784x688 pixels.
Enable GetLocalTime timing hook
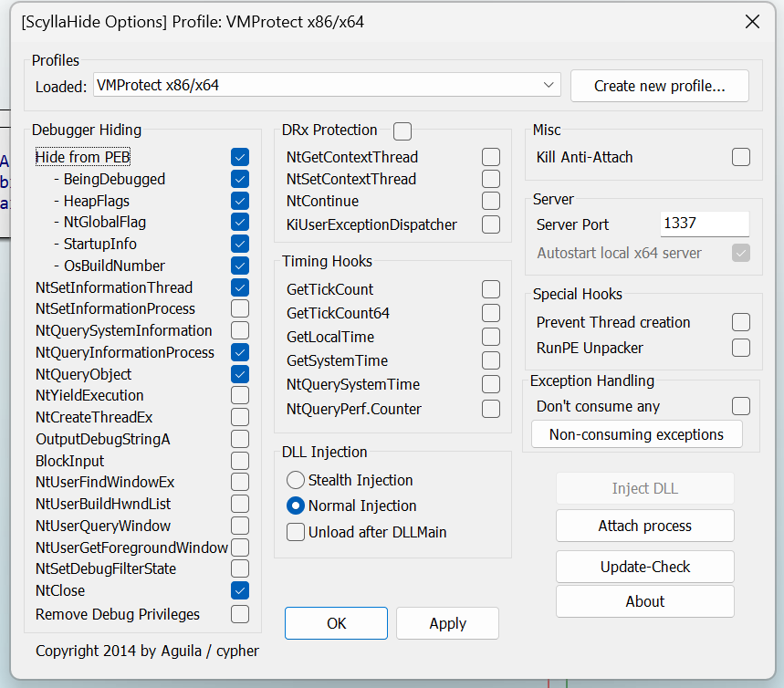click(491, 337)
